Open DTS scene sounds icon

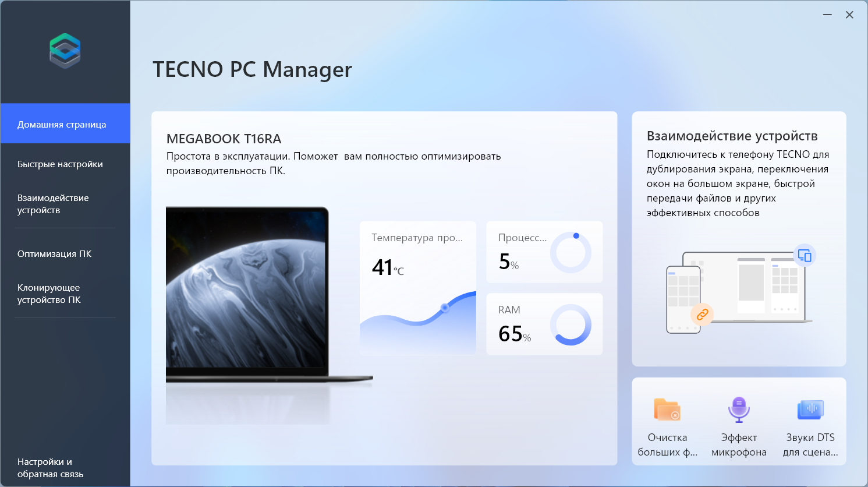tap(810, 410)
